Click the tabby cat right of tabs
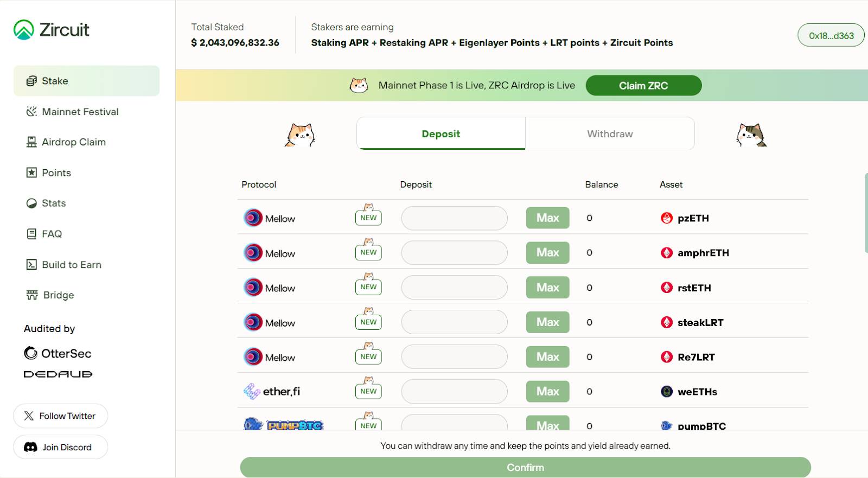Screen dimensions: 868x478 [751, 135]
